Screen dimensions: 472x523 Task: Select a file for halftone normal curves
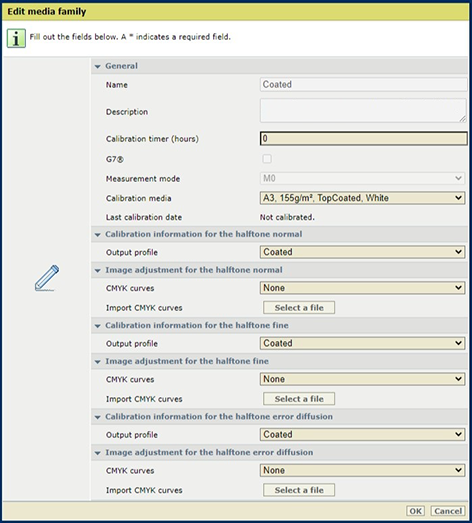(299, 308)
